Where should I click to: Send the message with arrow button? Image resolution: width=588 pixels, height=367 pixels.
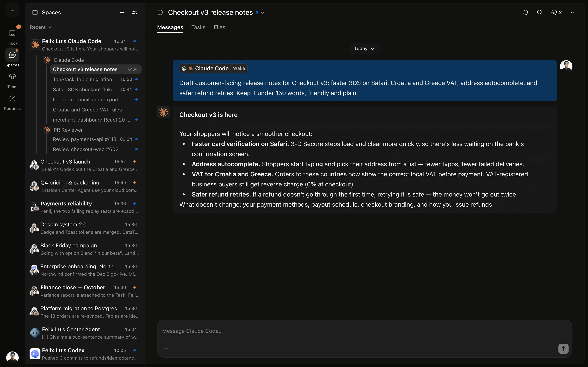(563, 349)
